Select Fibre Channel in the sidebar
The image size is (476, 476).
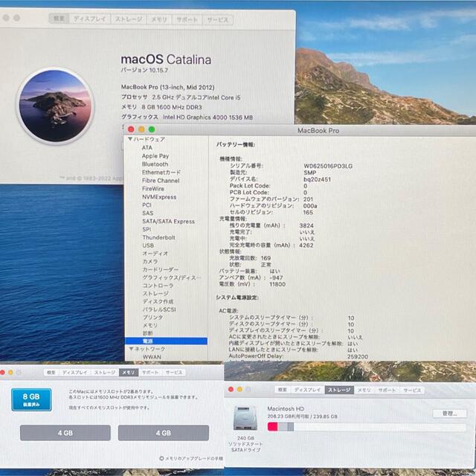click(161, 181)
